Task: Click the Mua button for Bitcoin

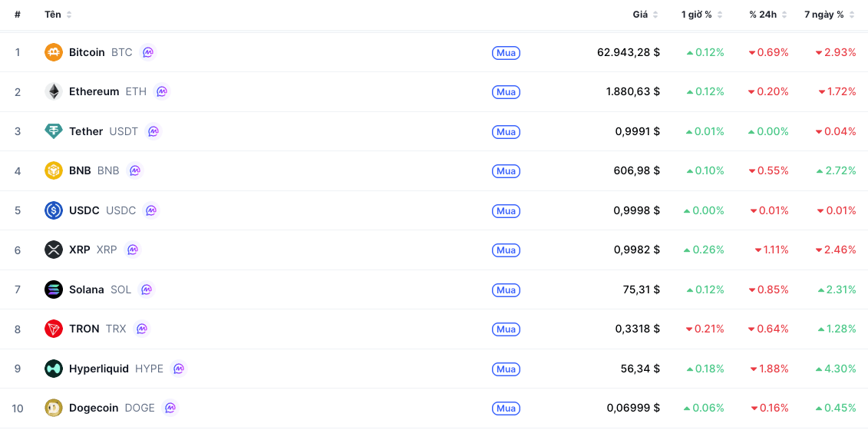Action: (x=506, y=53)
